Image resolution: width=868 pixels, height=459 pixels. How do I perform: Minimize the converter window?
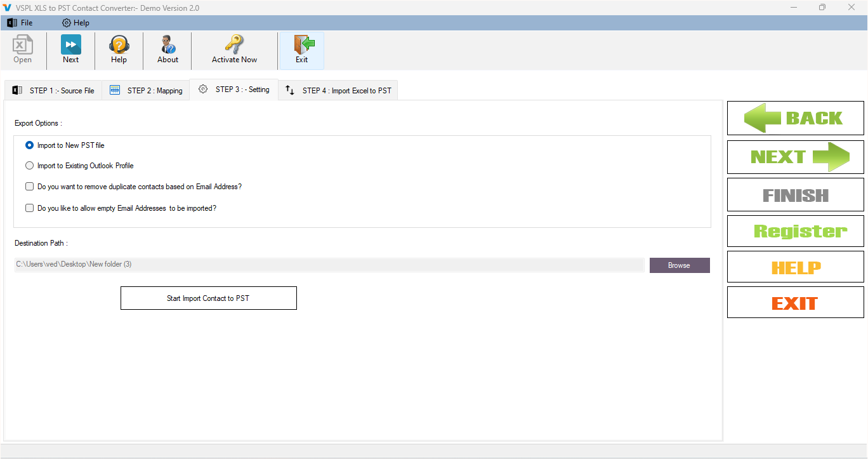click(794, 8)
